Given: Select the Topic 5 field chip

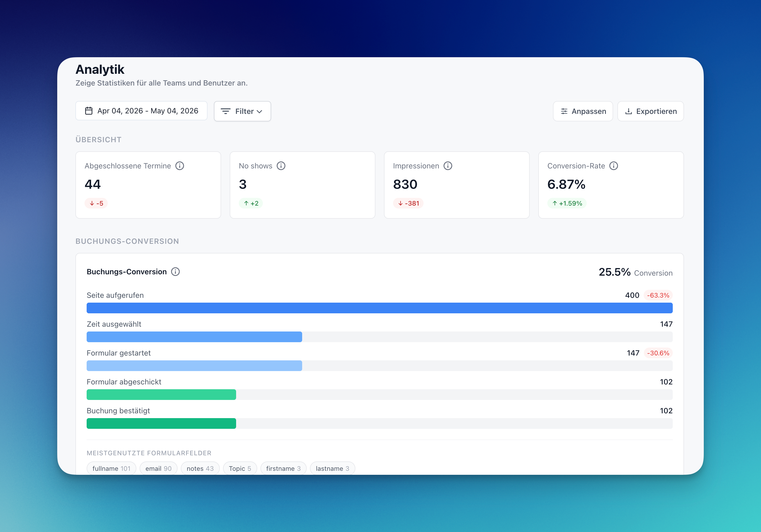Looking at the screenshot, I should tap(240, 468).
